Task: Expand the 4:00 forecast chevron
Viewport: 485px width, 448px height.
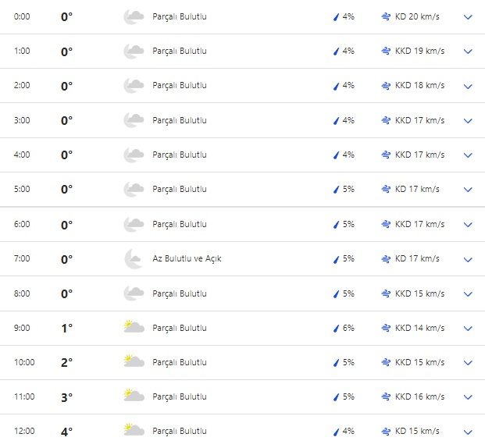Action: (468, 155)
